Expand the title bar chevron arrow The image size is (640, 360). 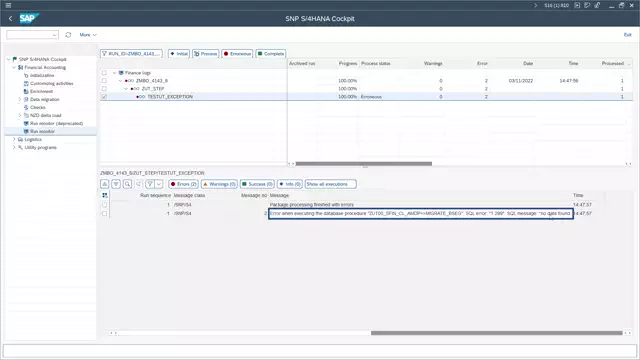[x=536, y=5]
